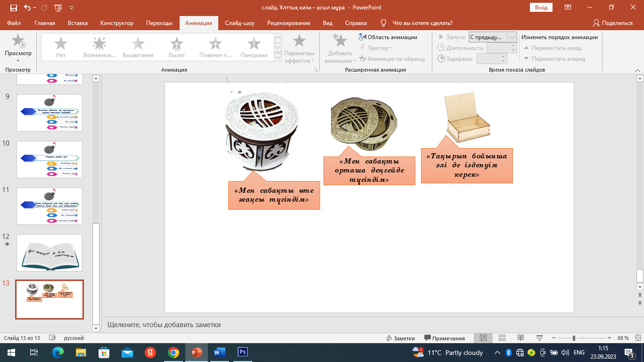Viewport: 644px width, 362px height.
Task: Expand the Запуск start dropdown
Action: point(512,37)
